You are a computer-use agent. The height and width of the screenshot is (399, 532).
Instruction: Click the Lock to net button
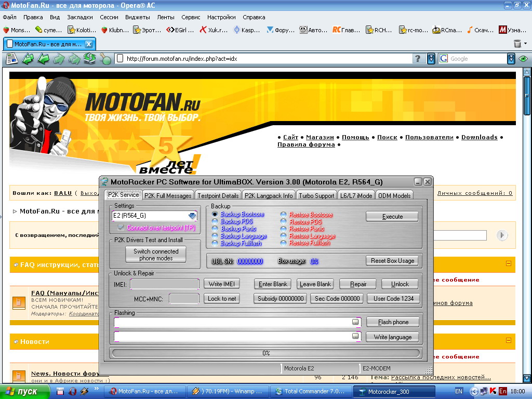tap(221, 299)
